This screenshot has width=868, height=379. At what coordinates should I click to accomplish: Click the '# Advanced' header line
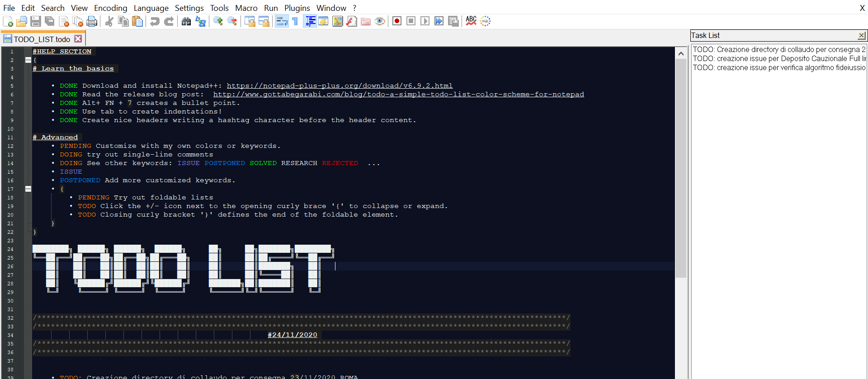pos(55,137)
